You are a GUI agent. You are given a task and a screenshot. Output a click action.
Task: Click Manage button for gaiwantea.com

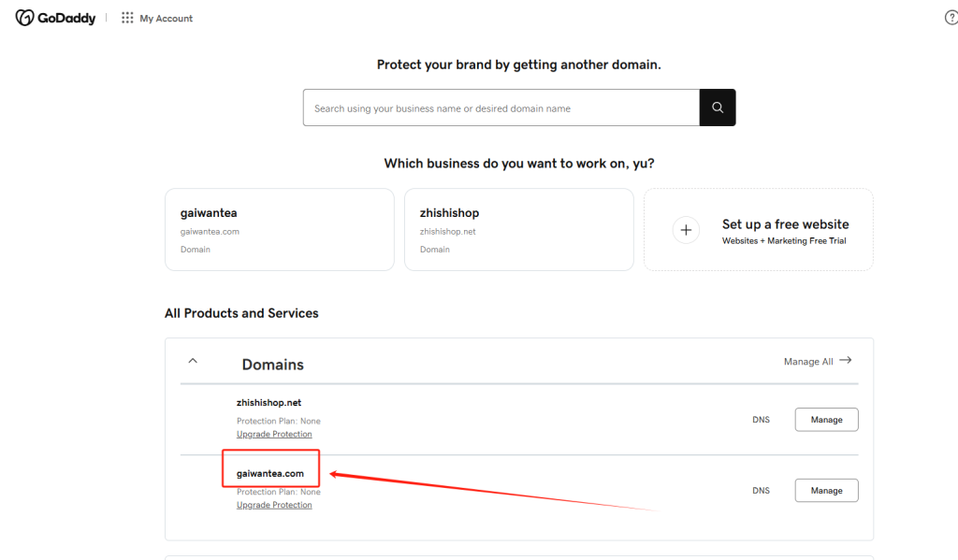(826, 490)
